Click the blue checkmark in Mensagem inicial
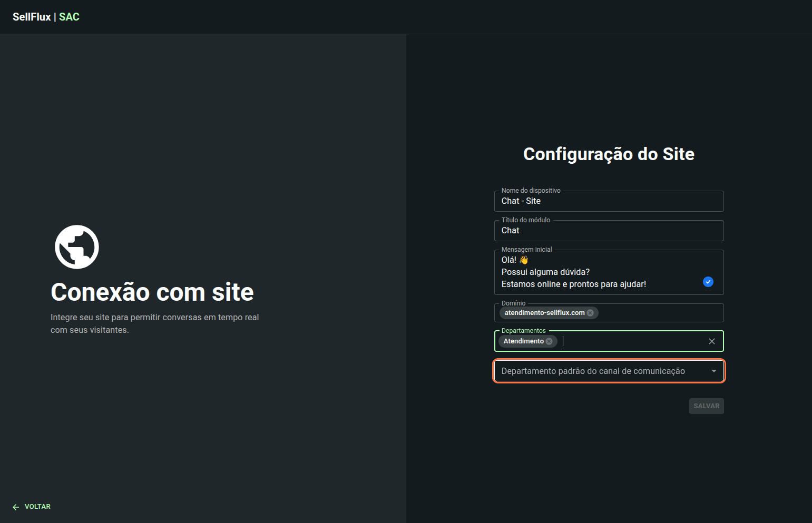The width and height of the screenshot is (812, 523). [x=708, y=282]
